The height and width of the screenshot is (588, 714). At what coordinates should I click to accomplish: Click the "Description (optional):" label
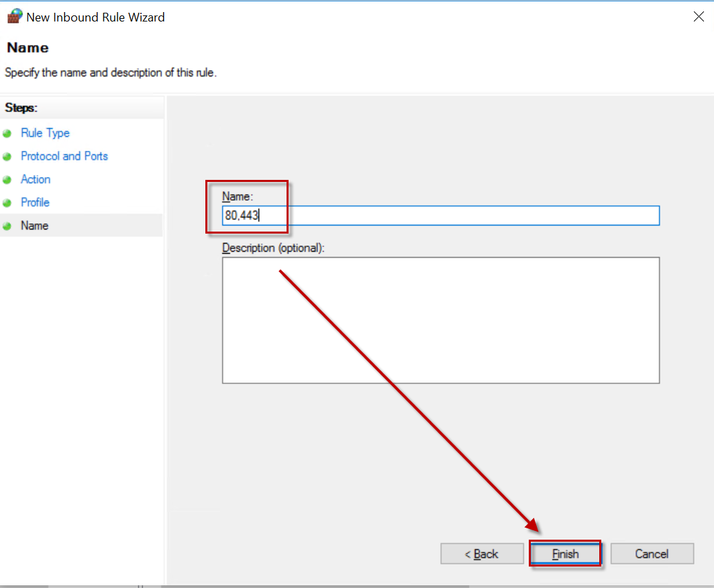273,248
